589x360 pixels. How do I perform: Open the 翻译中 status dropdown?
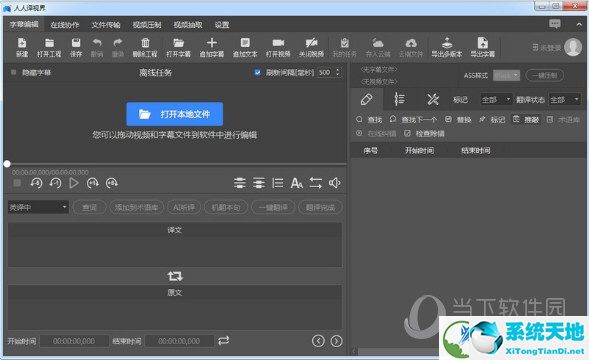38,207
